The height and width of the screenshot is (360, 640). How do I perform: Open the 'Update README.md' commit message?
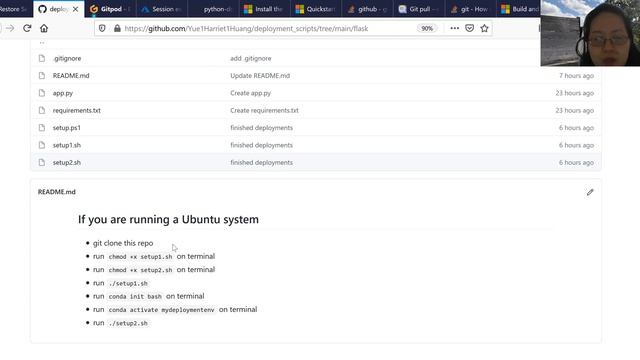pos(260,76)
